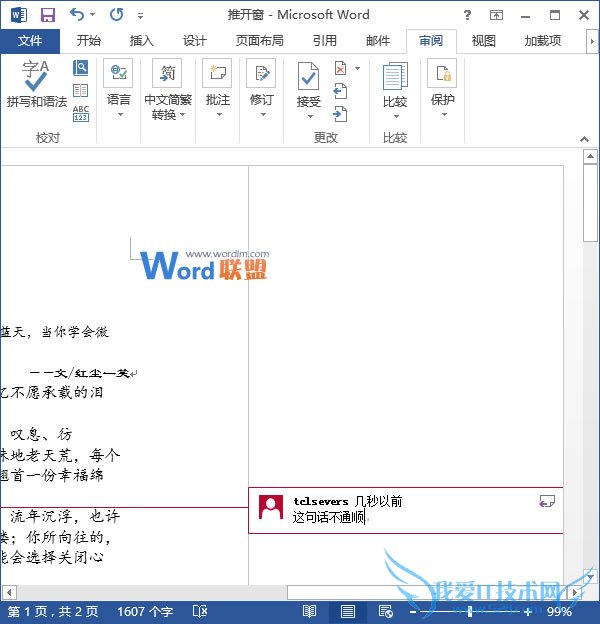Viewport: 600px width, 624px height.
Task: Click into the comment text 这句话不通顺
Action: [x=329, y=517]
